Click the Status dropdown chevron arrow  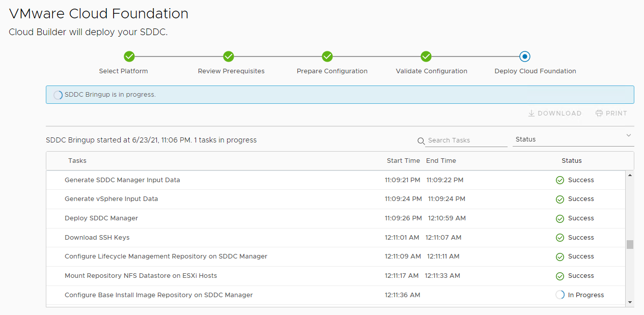(x=629, y=135)
